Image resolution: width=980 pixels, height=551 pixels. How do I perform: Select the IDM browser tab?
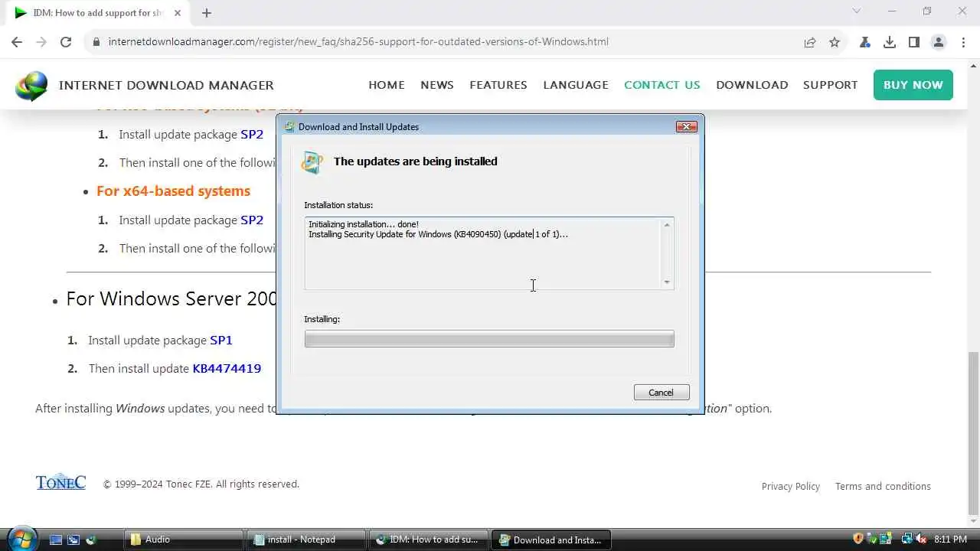(98, 13)
